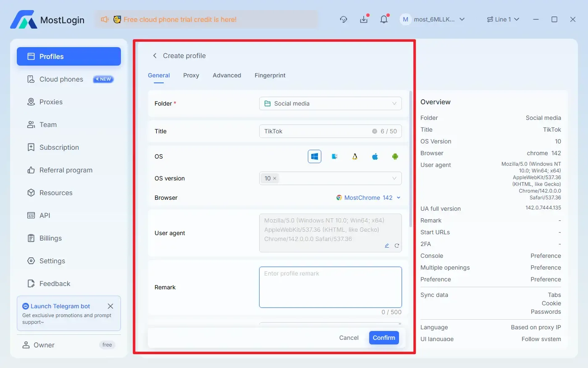Click the download icon with red badge
This screenshot has width=588, height=368.
364,19
